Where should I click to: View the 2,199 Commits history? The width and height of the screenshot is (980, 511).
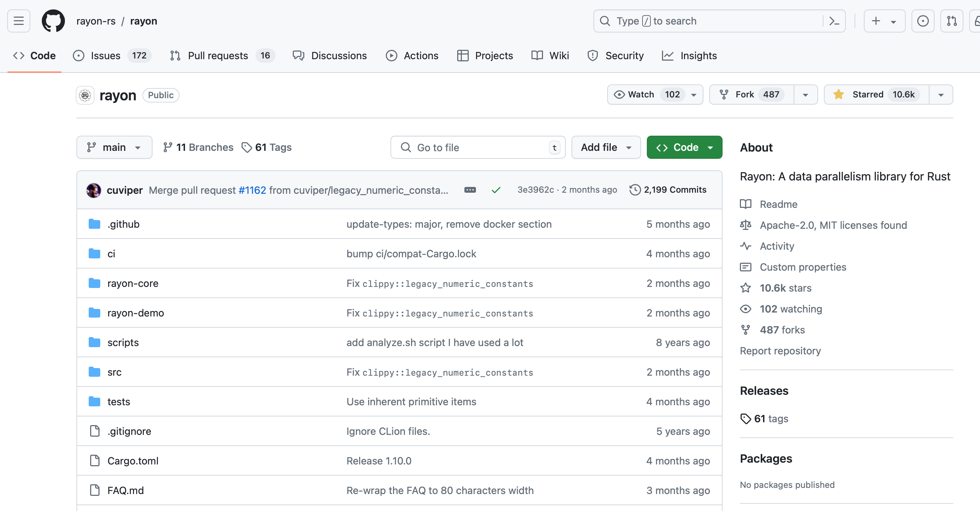point(668,189)
